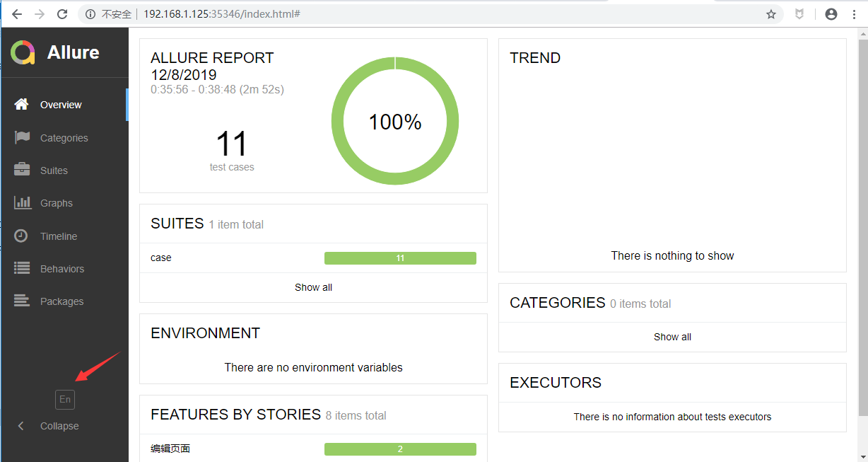
Task: Switch to the Graphs view
Action: (64, 203)
